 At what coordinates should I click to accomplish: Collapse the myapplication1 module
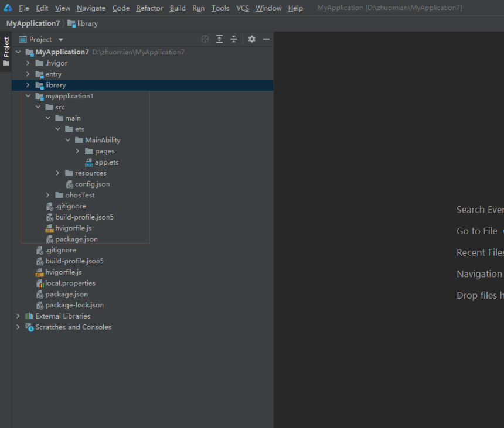coord(28,96)
